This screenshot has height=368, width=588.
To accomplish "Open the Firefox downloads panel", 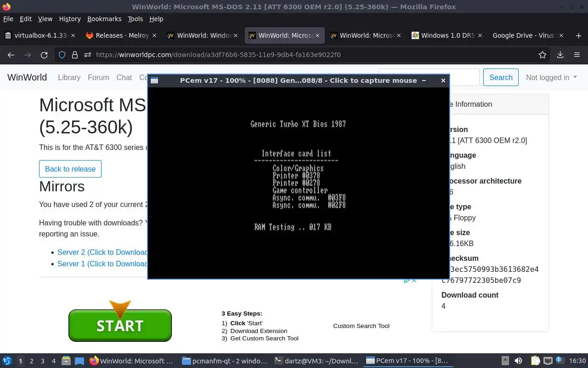I will click(x=560, y=55).
